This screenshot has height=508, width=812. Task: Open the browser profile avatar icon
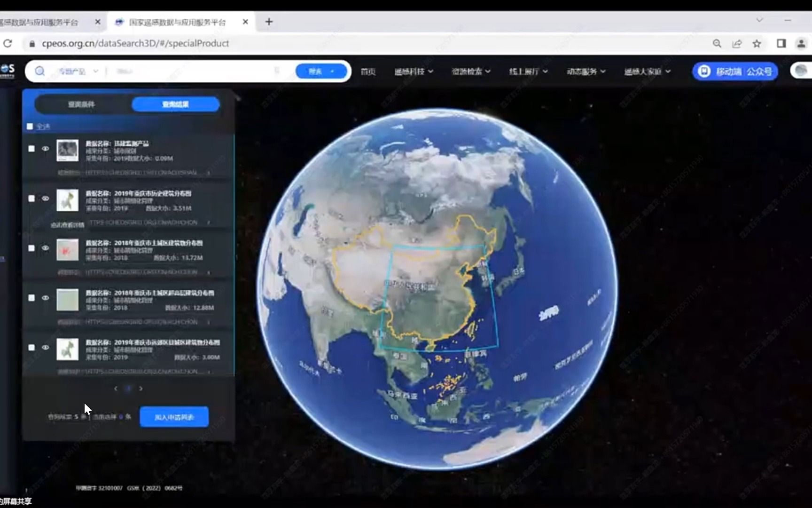(x=801, y=43)
